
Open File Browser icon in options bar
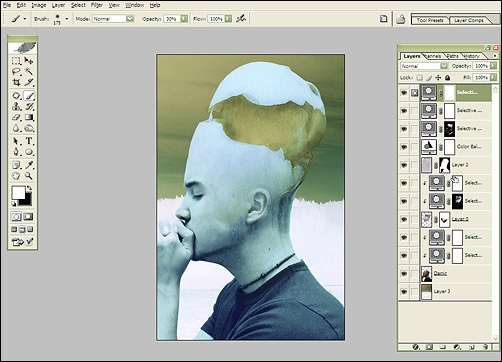pyautogui.click(x=401, y=19)
